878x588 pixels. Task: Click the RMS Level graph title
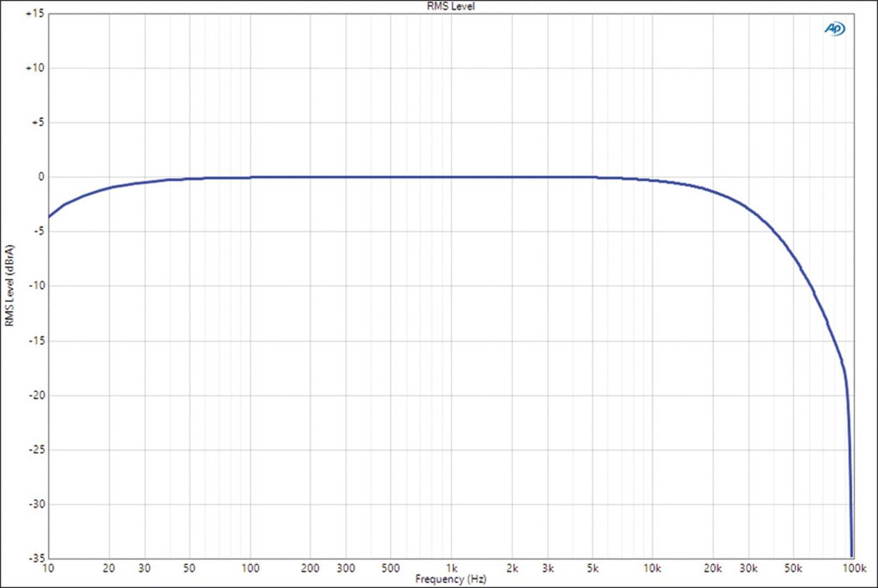point(451,6)
